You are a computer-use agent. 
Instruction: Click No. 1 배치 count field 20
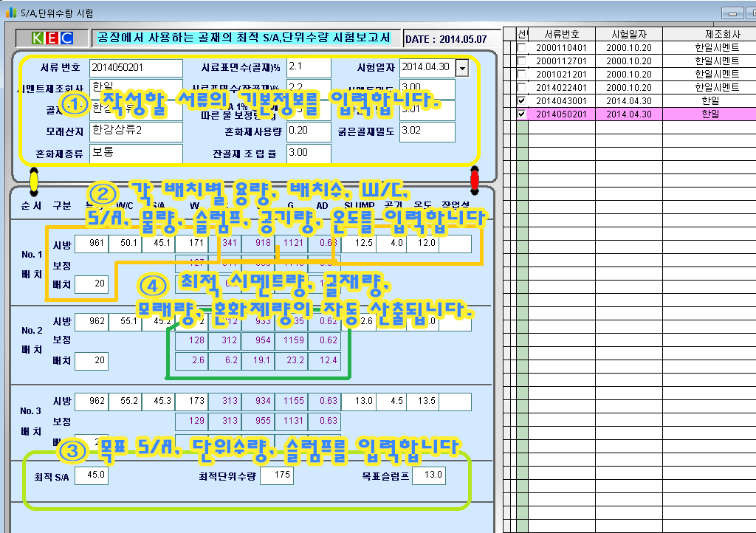[x=91, y=284]
